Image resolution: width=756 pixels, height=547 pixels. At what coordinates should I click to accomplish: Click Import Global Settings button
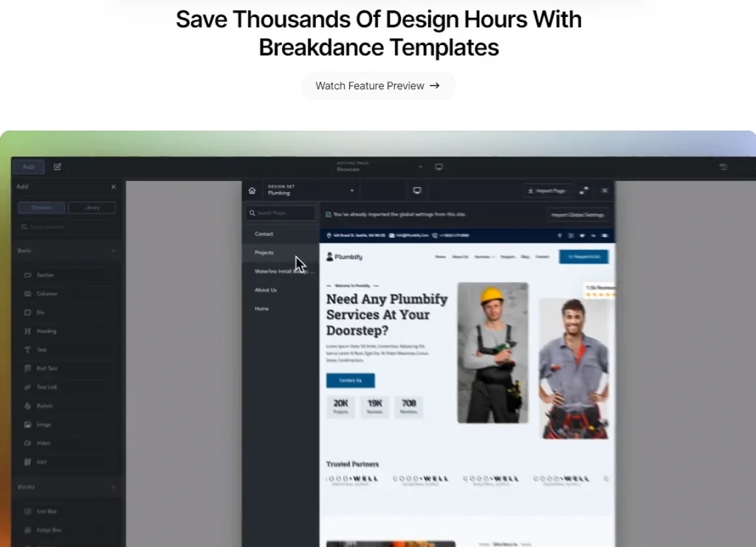577,215
